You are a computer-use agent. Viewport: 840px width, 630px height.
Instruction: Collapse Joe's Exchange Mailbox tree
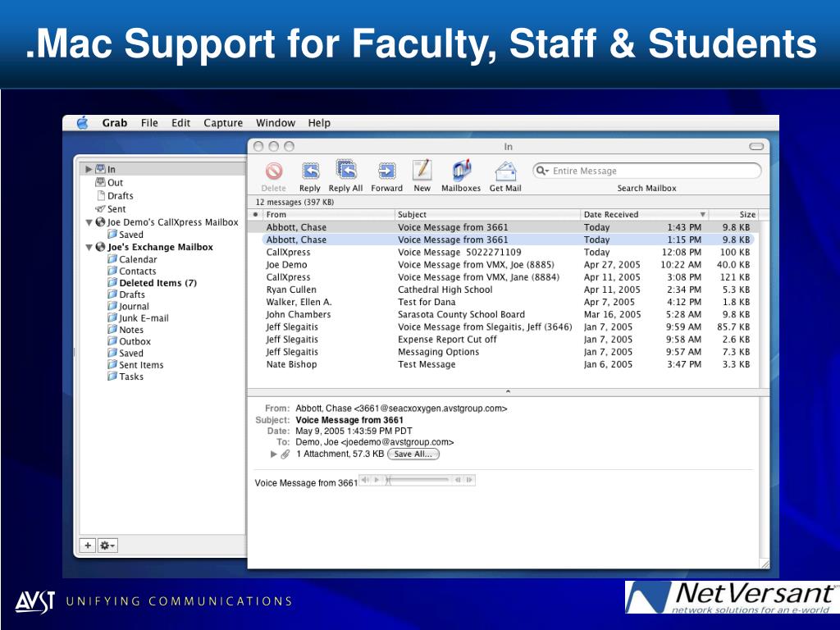click(89, 248)
